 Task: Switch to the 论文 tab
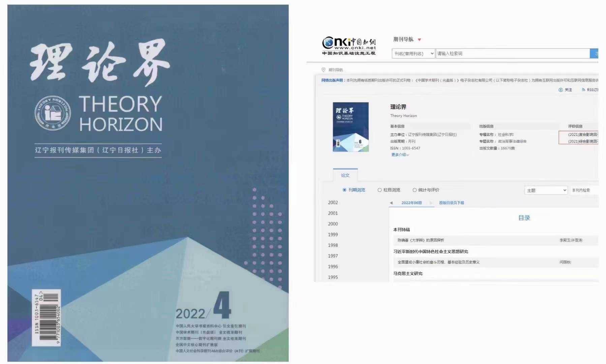tap(345, 175)
